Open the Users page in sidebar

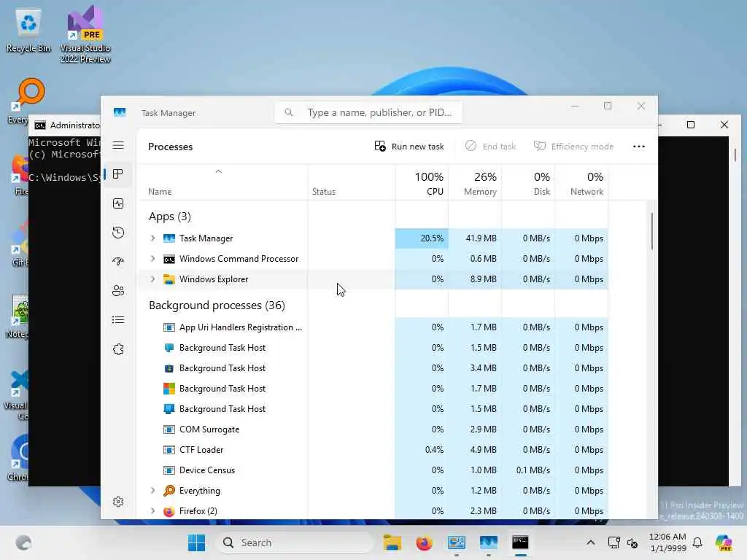pyautogui.click(x=118, y=290)
